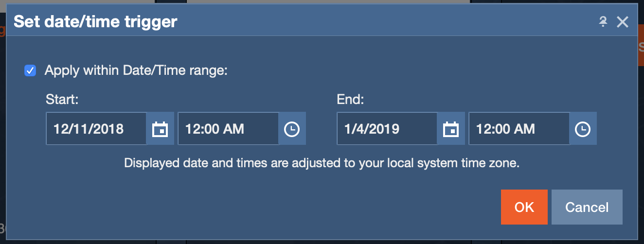The width and height of the screenshot is (644, 244).
Task: Open the Start time clock picker
Action: click(x=292, y=129)
